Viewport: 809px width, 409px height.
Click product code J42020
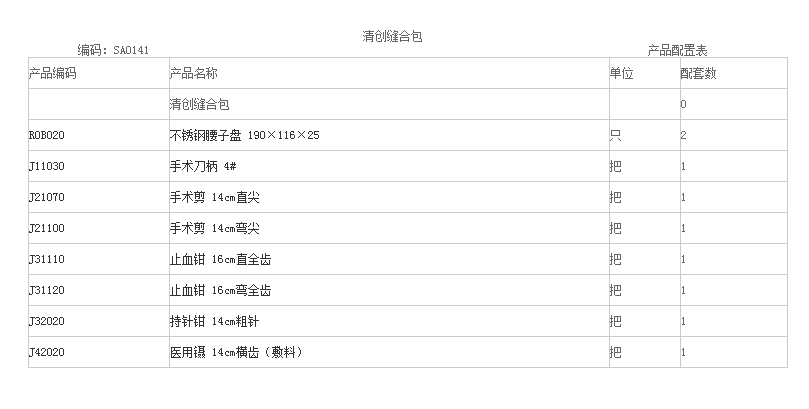(46, 352)
